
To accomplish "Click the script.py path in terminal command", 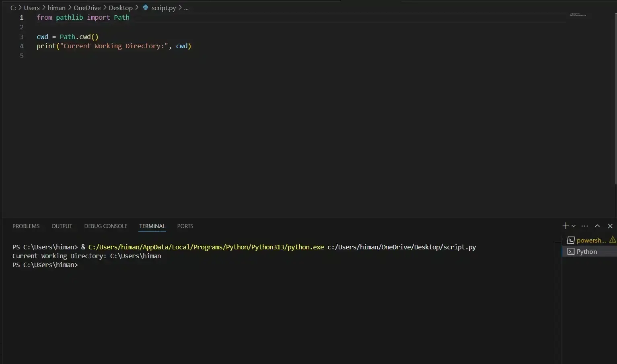I will [402, 247].
